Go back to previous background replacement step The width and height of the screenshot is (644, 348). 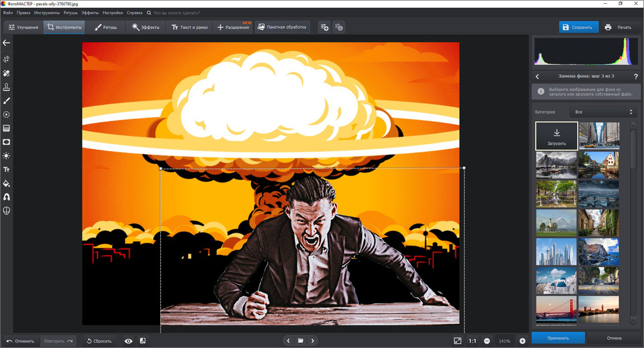point(538,77)
